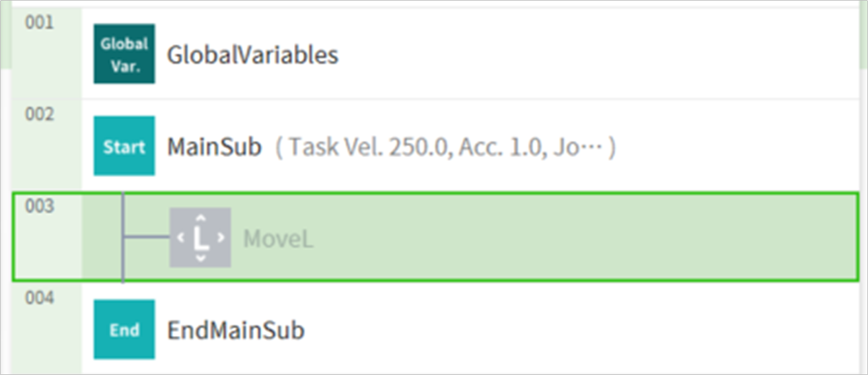Select the GlobalVariables label
The width and height of the screenshot is (868, 375).
[x=252, y=55]
